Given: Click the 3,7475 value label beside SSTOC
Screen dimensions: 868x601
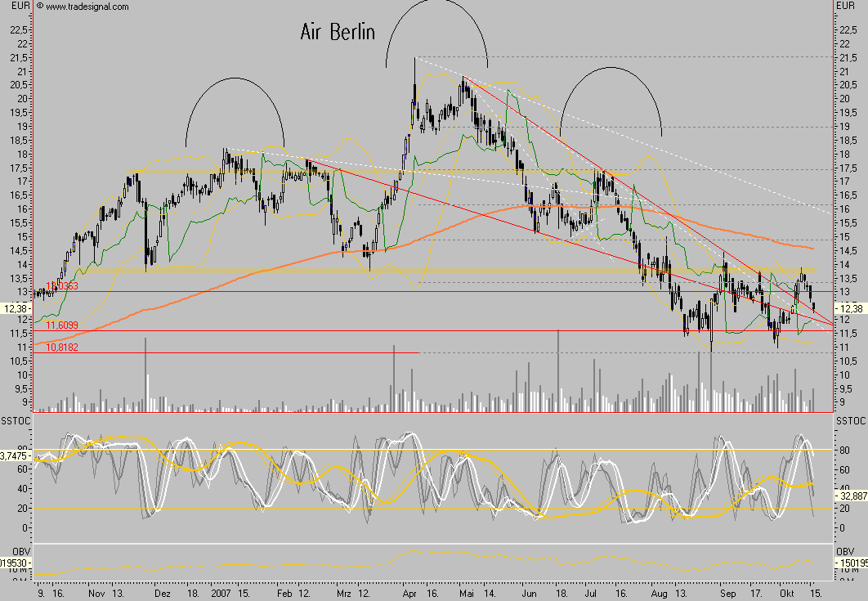Looking at the screenshot, I should pos(16,455).
